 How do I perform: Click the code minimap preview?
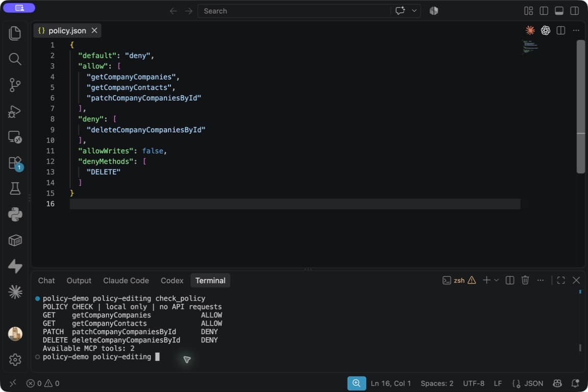tap(530, 46)
